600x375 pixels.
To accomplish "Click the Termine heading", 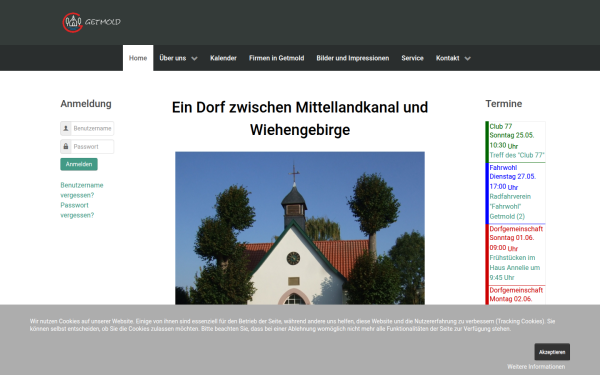I will click(504, 104).
